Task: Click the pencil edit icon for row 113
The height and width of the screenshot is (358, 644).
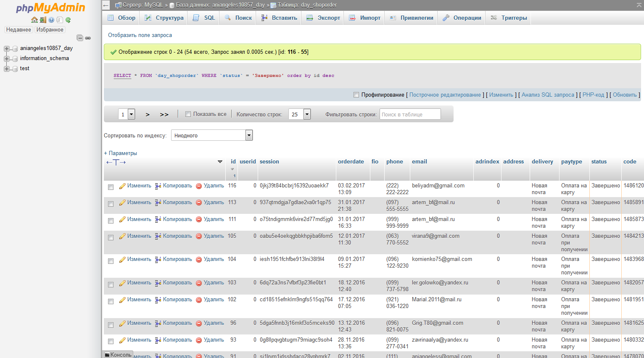Action: [x=122, y=203]
